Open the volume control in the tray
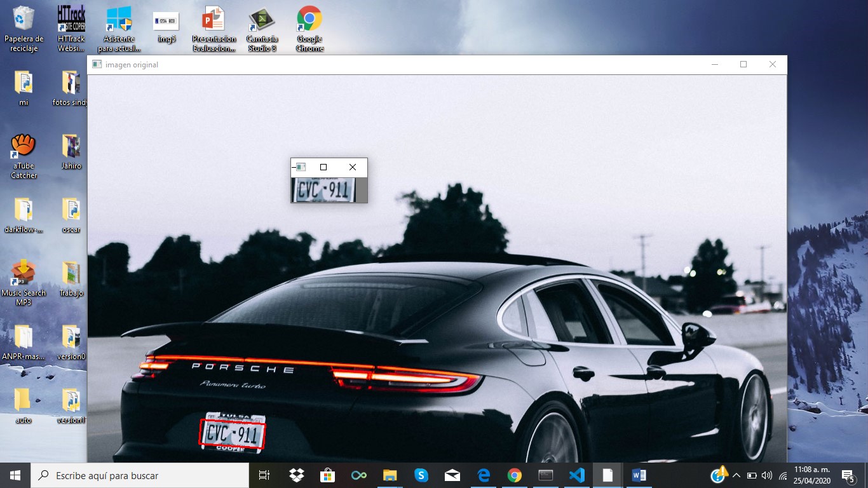Viewport: 868px width, 488px height. 766,475
